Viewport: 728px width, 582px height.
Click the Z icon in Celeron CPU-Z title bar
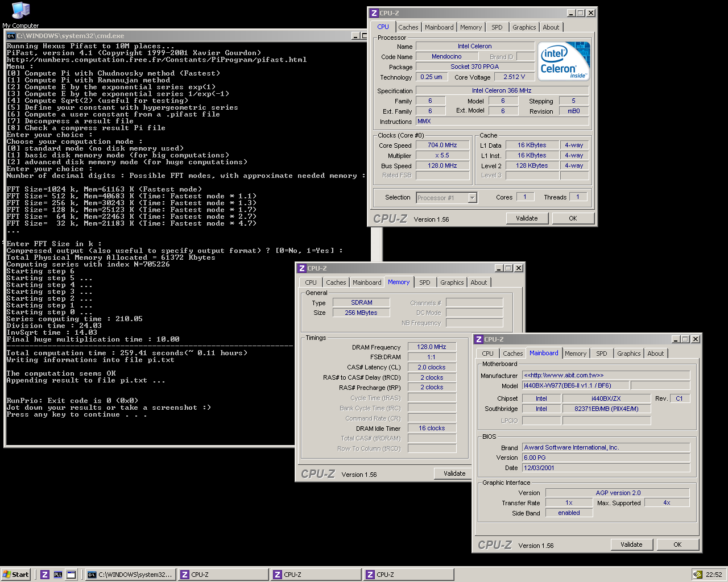pos(374,13)
